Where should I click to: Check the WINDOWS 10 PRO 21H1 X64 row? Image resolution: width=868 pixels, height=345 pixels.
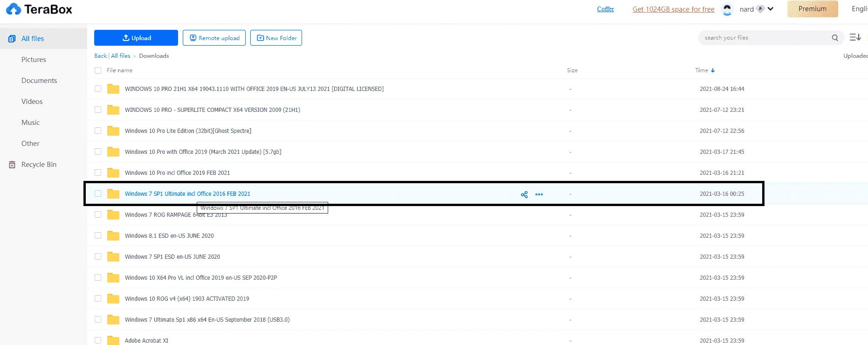[x=98, y=89]
